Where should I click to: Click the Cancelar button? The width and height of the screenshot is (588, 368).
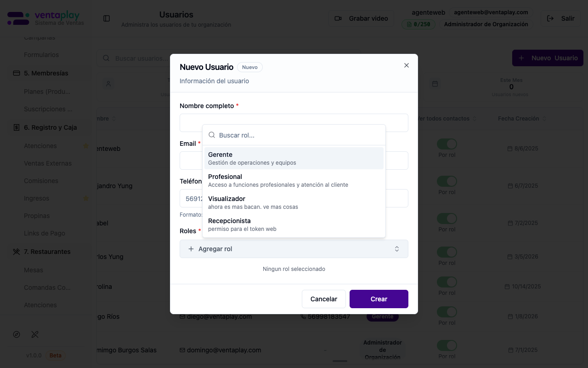(x=323, y=299)
